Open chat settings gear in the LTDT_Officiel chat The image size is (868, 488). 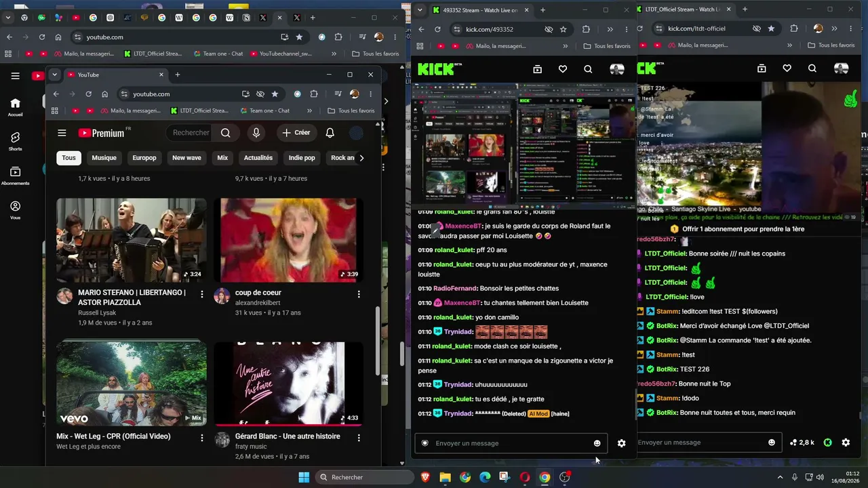click(x=846, y=443)
